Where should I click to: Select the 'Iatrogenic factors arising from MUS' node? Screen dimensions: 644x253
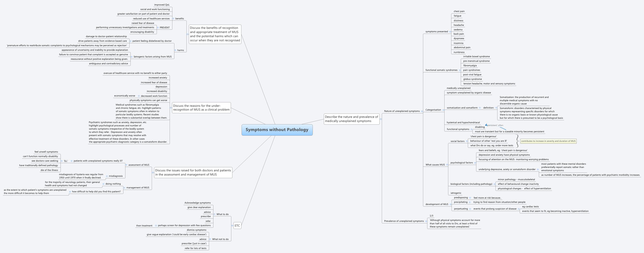point(153,57)
